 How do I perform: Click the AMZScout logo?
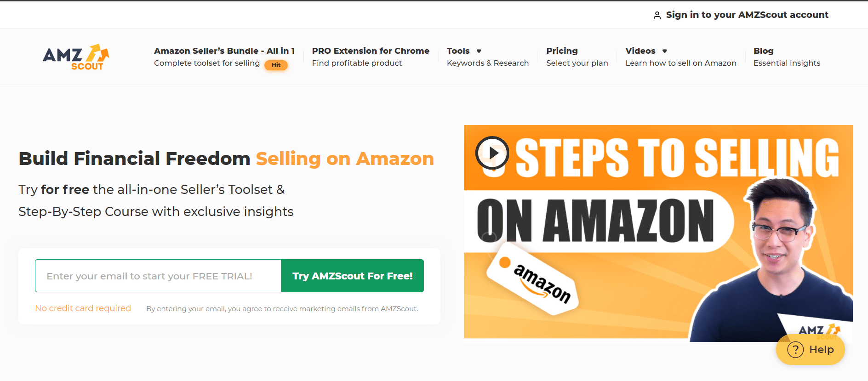click(x=76, y=57)
